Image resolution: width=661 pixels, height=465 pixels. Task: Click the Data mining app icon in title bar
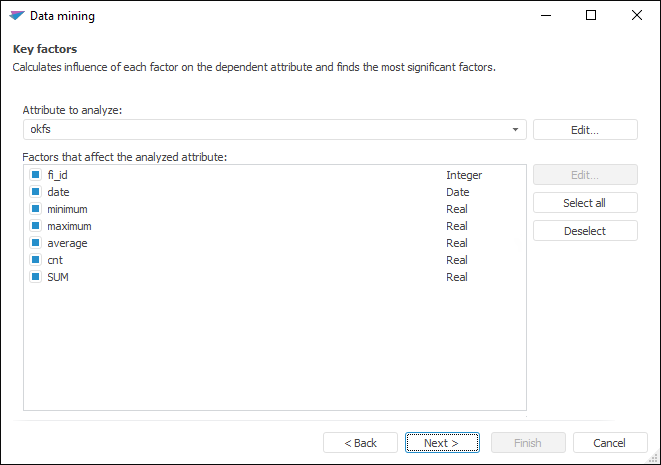(x=16, y=16)
